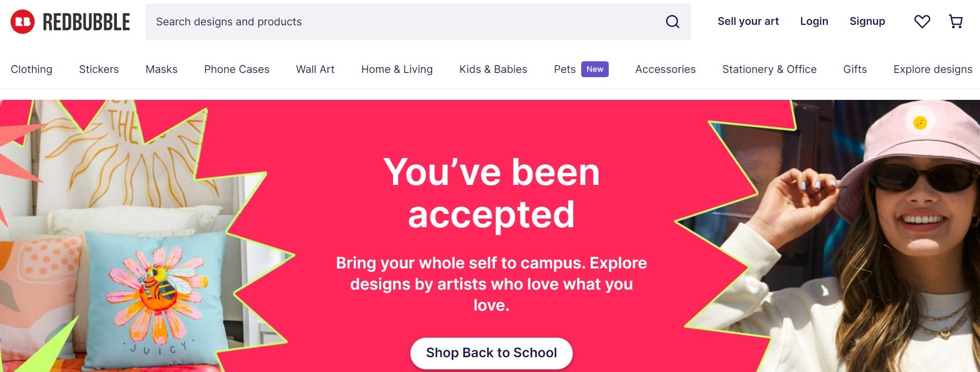
Task: Open the Clothing category menu
Action: pos(31,69)
